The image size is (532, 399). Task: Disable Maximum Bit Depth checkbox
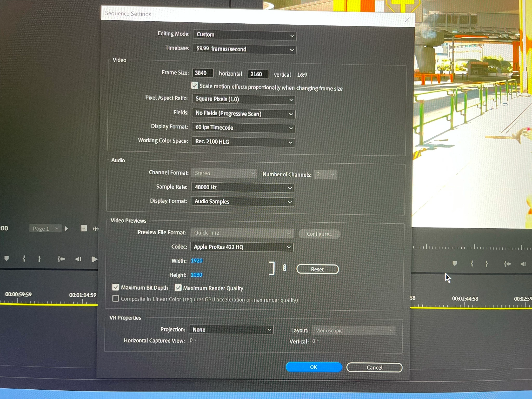point(116,287)
